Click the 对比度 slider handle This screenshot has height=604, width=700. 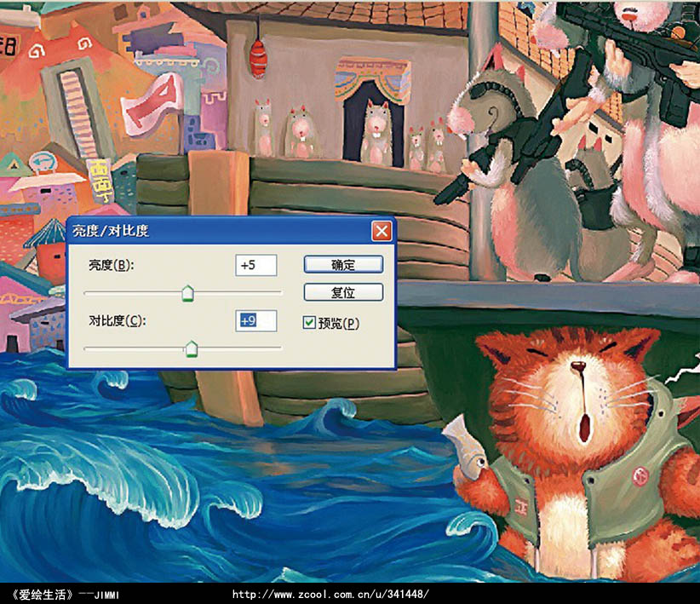point(192,349)
